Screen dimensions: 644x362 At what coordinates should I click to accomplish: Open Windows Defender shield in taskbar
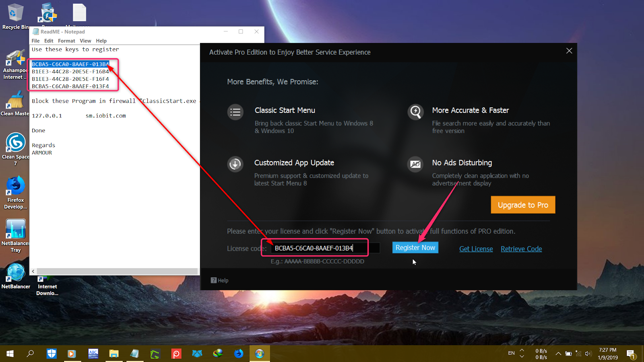tap(52, 354)
